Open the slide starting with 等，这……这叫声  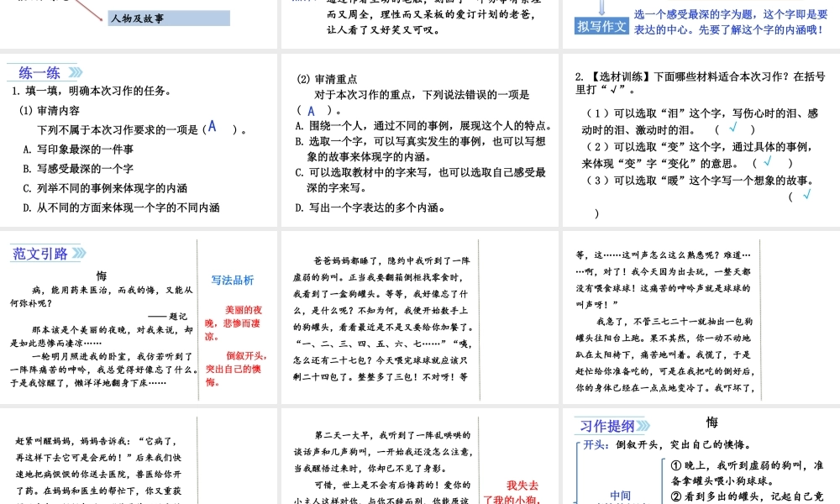[x=701, y=317]
